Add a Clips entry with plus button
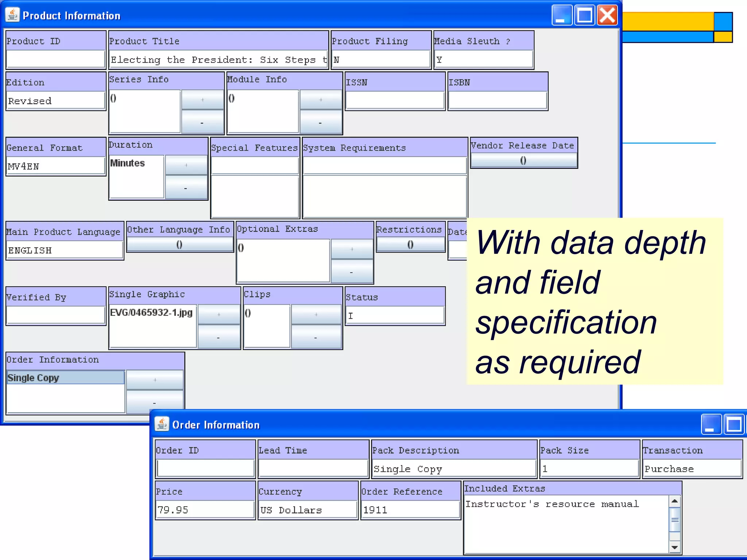This screenshot has width=747, height=560. [316, 314]
